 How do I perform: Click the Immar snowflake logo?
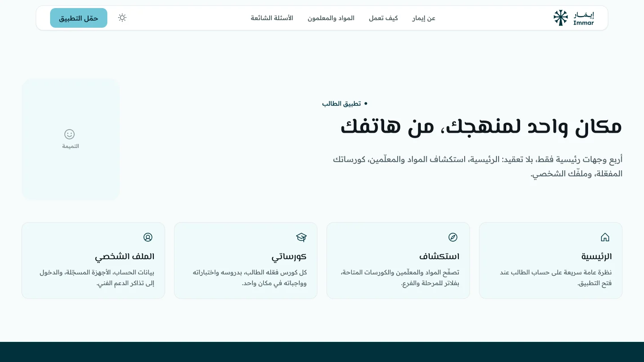(560, 18)
